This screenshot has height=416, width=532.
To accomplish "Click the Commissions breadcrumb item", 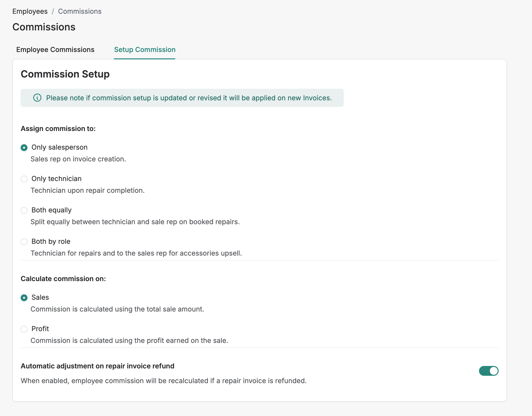I will [x=80, y=11].
